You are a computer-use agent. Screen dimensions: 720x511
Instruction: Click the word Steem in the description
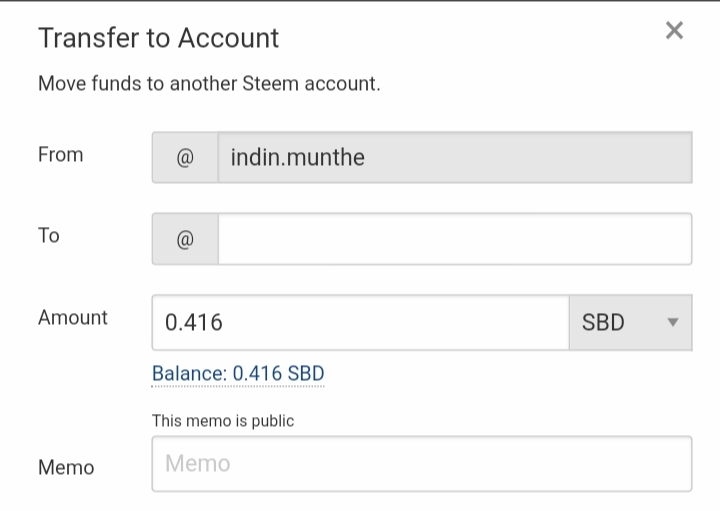pyautogui.click(x=268, y=84)
